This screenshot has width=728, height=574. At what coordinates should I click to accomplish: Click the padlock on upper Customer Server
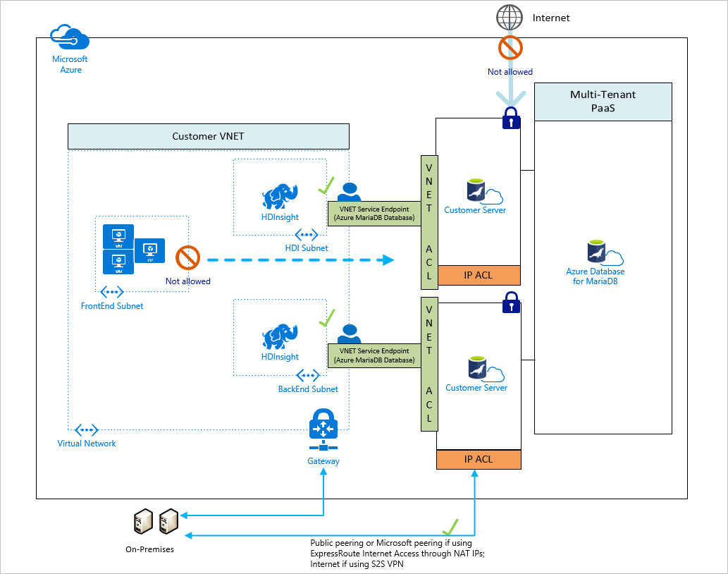click(511, 118)
